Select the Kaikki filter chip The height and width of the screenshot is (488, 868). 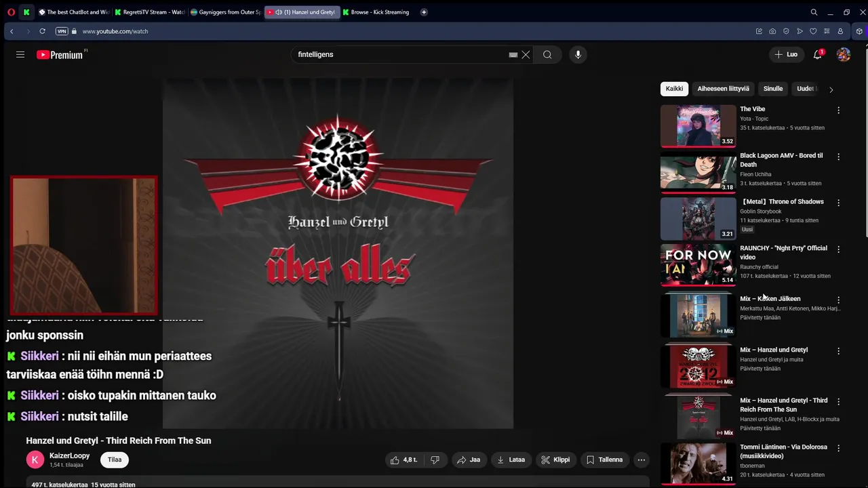pyautogui.click(x=674, y=89)
